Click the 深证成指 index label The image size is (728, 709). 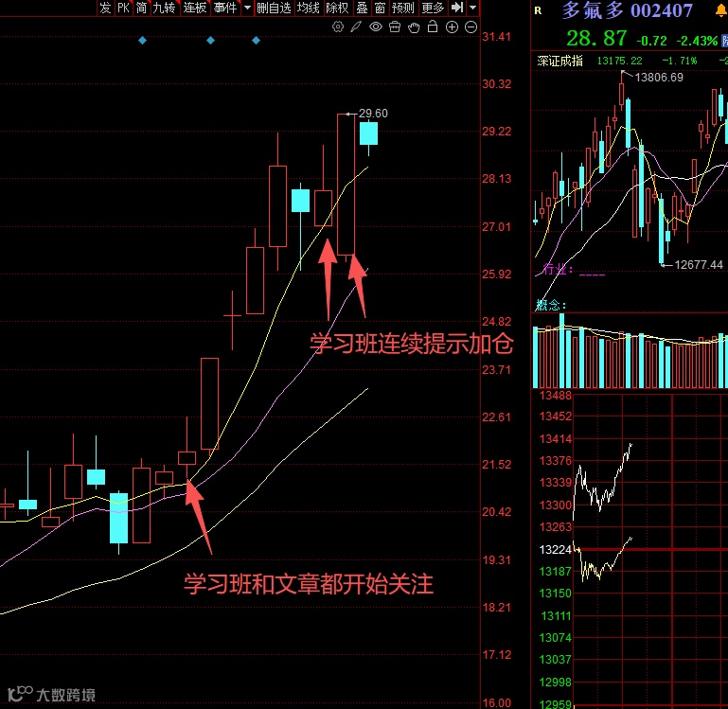point(559,61)
